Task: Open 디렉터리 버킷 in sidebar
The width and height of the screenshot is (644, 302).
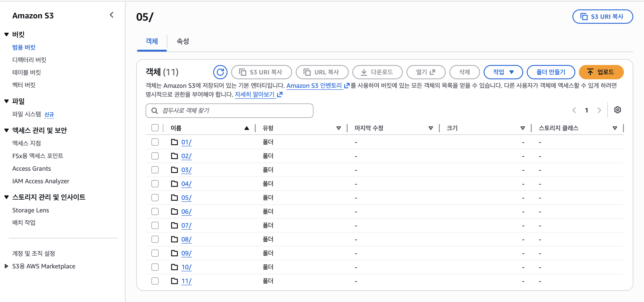Action: click(29, 60)
